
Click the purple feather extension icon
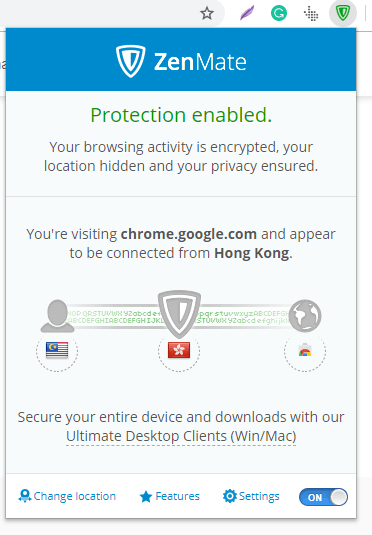click(x=247, y=14)
